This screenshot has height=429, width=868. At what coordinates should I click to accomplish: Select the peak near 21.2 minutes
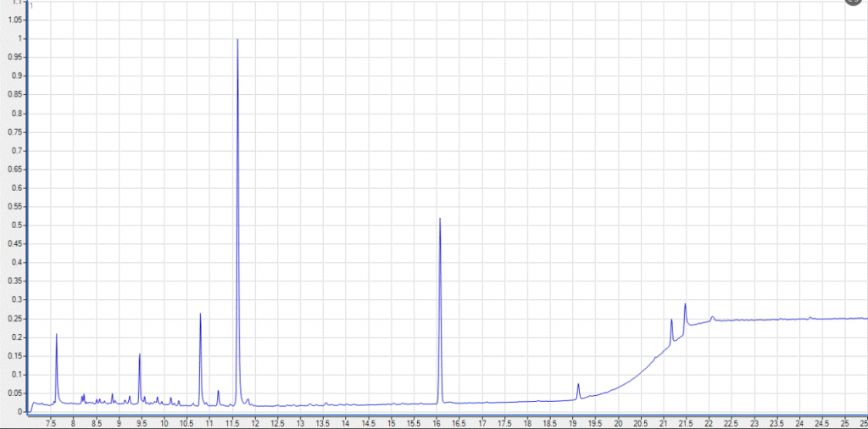[671, 320]
